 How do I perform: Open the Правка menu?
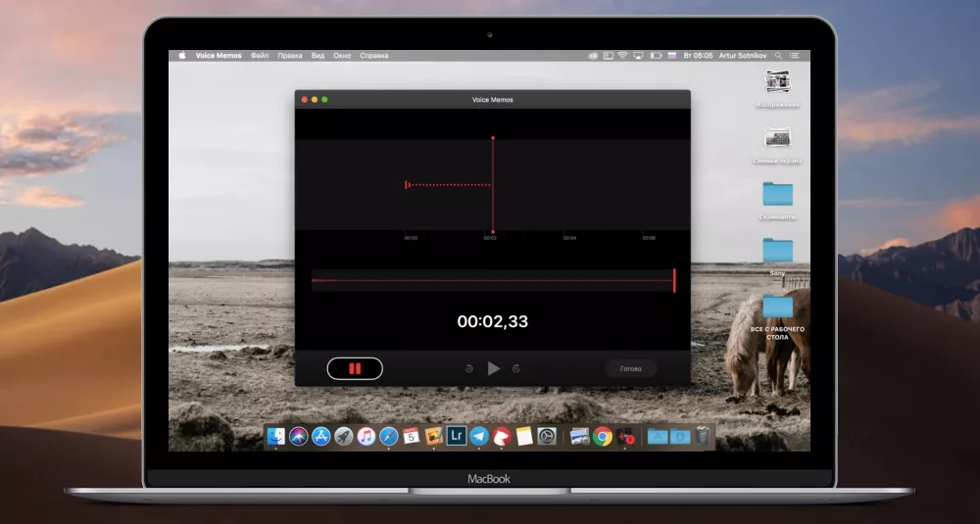pos(290,56)
